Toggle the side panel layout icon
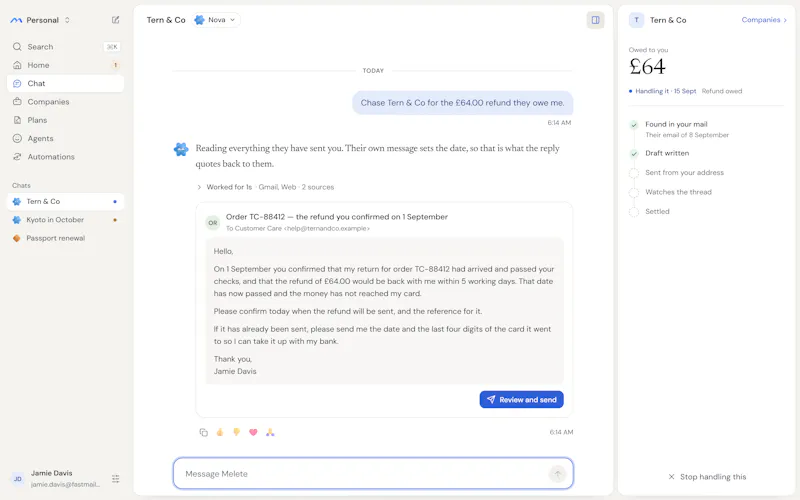Screen dimensions: 800x500 (x=595, y=20)
